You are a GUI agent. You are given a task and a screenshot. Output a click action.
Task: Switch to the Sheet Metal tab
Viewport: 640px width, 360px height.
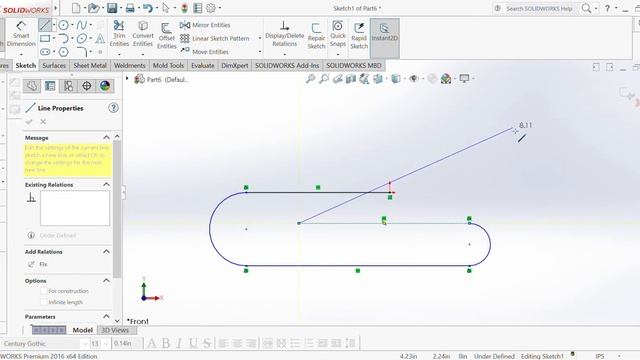click(90, 65)
